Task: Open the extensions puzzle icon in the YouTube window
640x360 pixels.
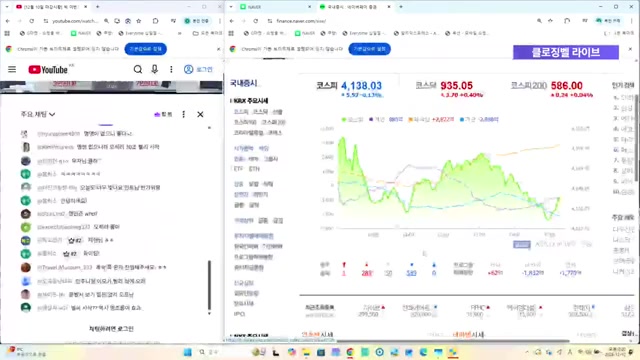Action: [x=156, y=20]
